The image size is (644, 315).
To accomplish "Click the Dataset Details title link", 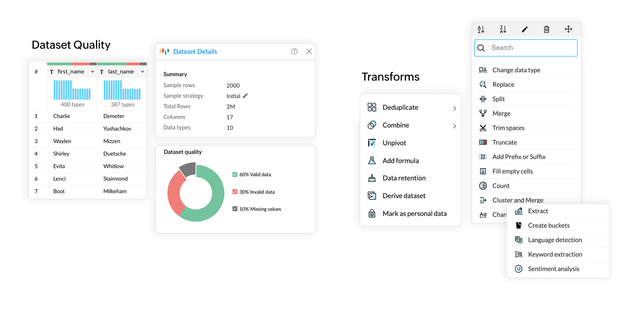I will click(195, 51).
